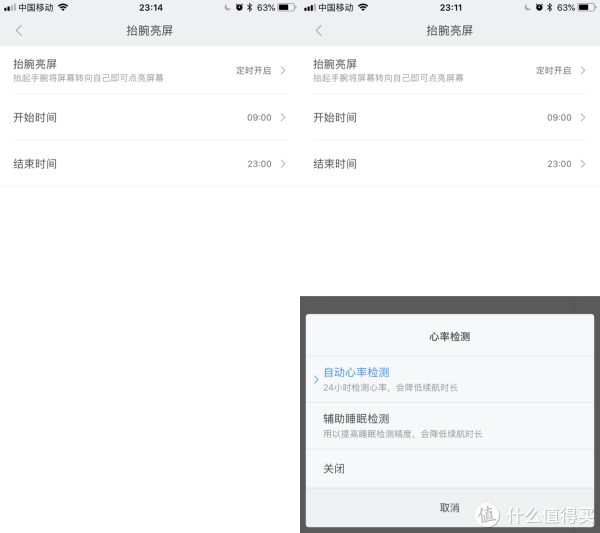The image size is (600, 533).
Task: Tap 抬起手腕 description on left screen
Action: [88, 78]
